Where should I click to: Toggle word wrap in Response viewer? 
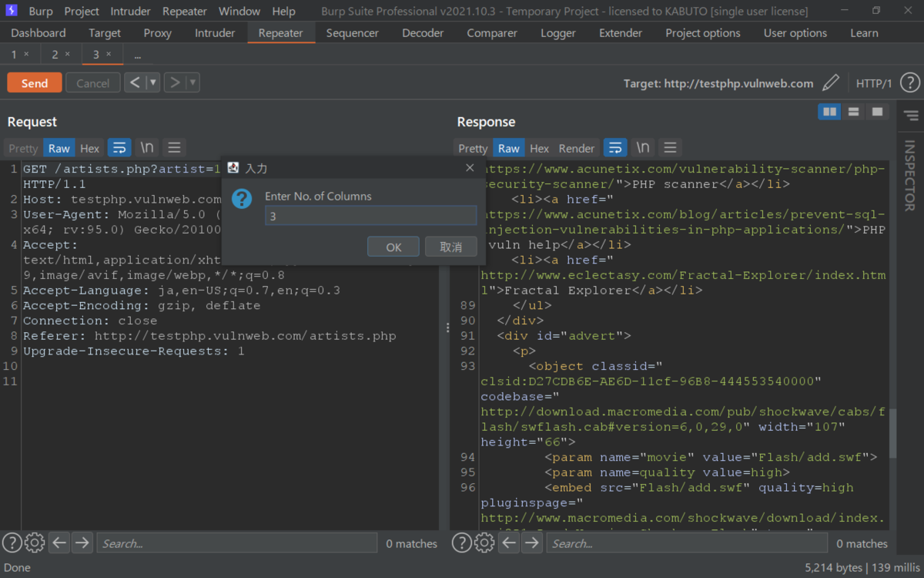615,147
